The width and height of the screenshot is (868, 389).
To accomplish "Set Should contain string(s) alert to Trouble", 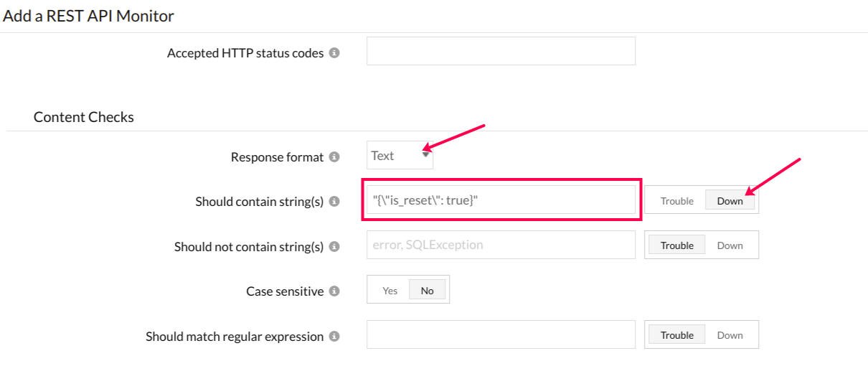I will pos(676,201).
